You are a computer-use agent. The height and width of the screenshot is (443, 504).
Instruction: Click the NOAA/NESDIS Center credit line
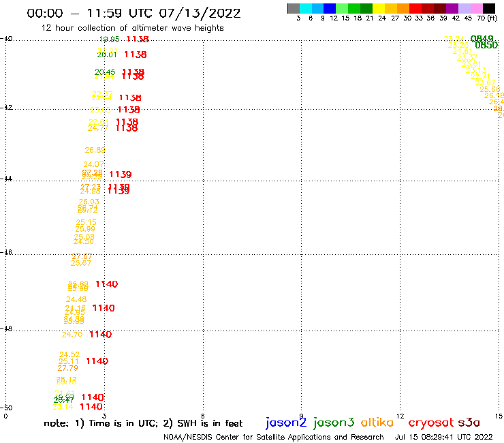[274, 437]
